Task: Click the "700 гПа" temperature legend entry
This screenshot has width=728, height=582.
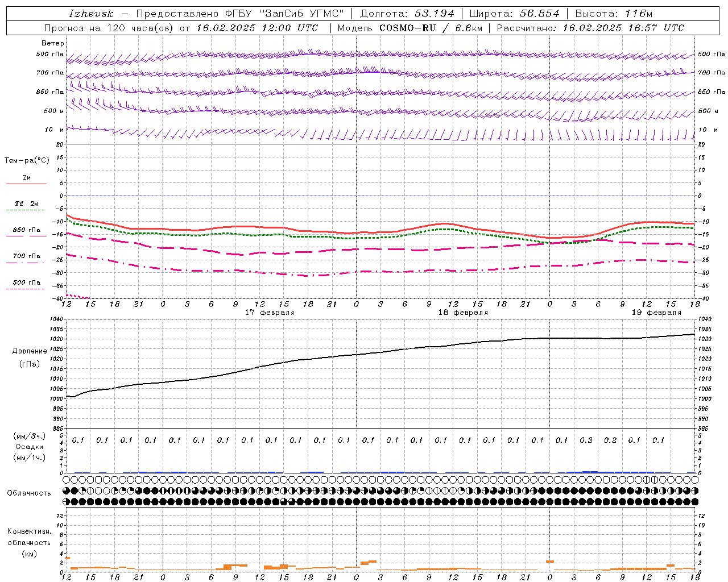Action: click(x=27, y=256)
